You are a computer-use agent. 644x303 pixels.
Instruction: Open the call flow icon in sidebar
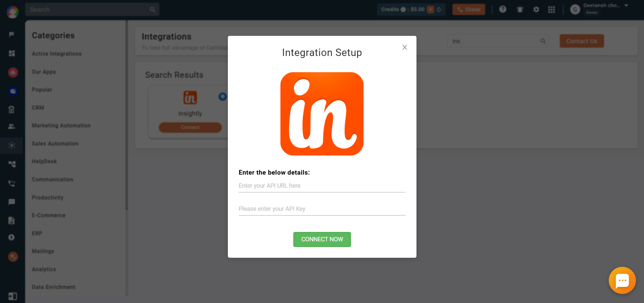pos(12,164)
